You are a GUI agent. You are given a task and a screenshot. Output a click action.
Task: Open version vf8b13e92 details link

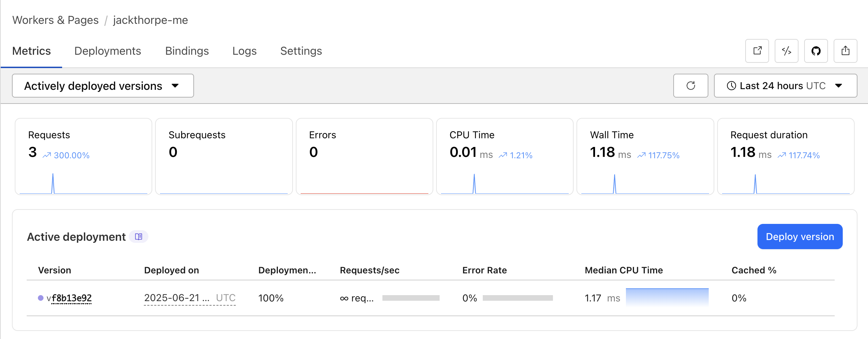[x=71, y=298]
